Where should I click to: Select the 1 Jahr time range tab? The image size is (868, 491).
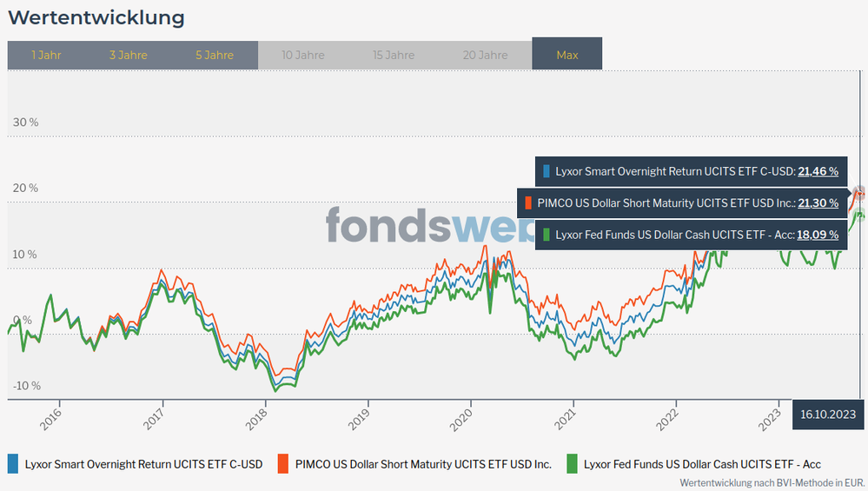[47, 55]
